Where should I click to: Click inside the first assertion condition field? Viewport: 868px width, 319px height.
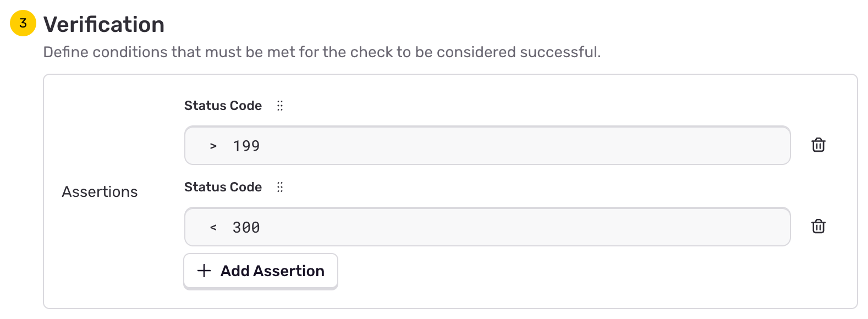(x=487, y=145)
